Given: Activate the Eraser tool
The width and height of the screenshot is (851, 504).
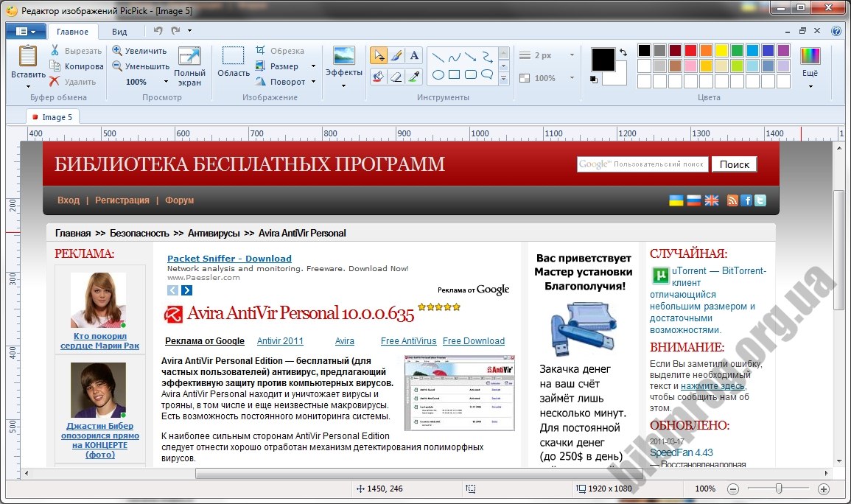Looking at the screenshot, I should pos(396,75).
